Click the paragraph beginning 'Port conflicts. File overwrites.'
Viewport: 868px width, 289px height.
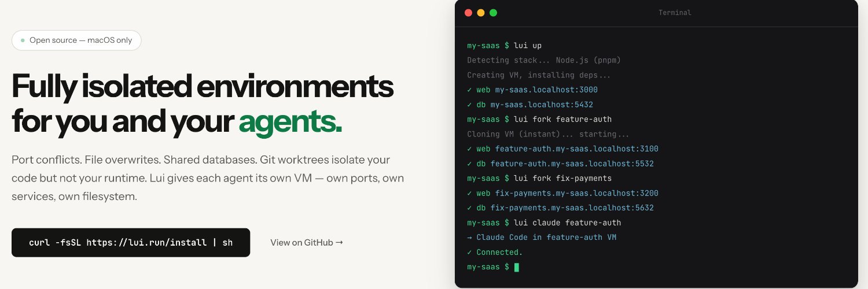[208, 178]
